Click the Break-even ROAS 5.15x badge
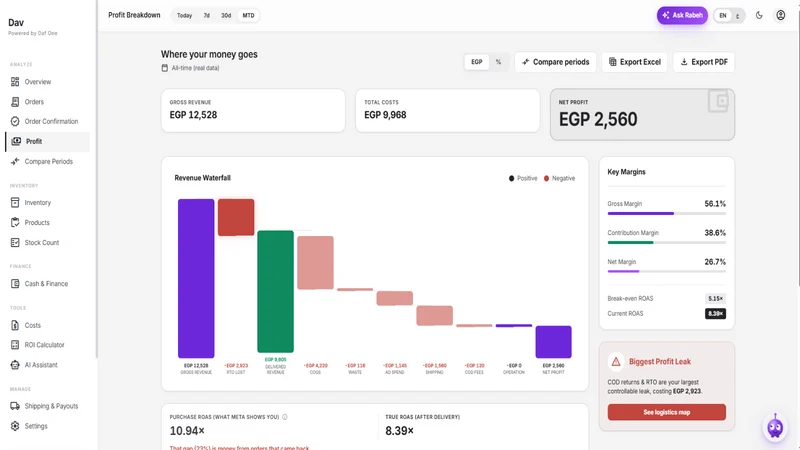Viewport: 800px width, 450px height. [715, 298]
